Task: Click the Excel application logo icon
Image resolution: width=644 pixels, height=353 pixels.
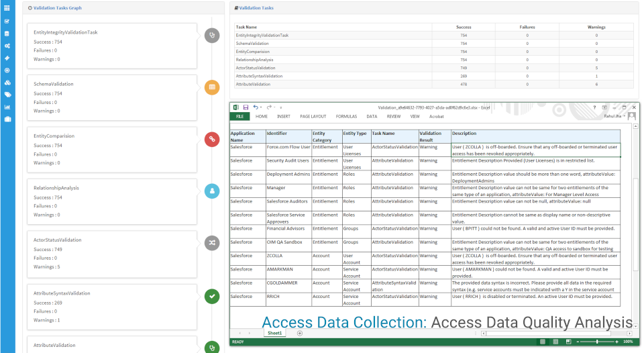Action: tap(235, 107)
